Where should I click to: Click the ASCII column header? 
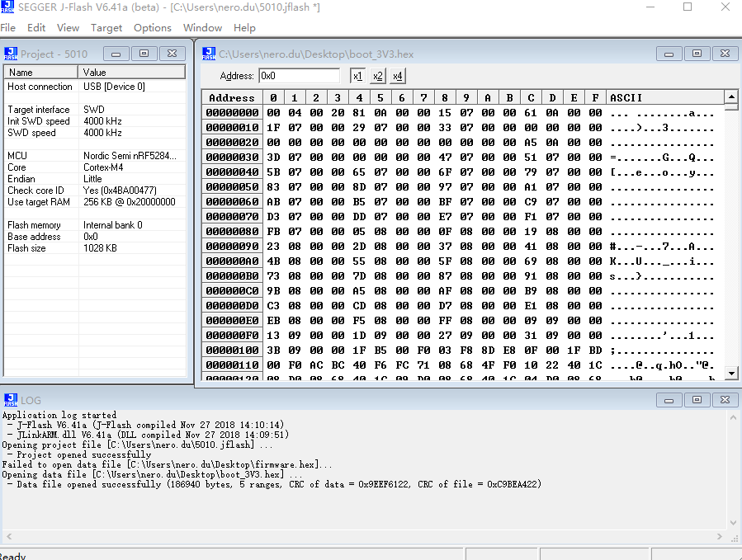(665, 97)
